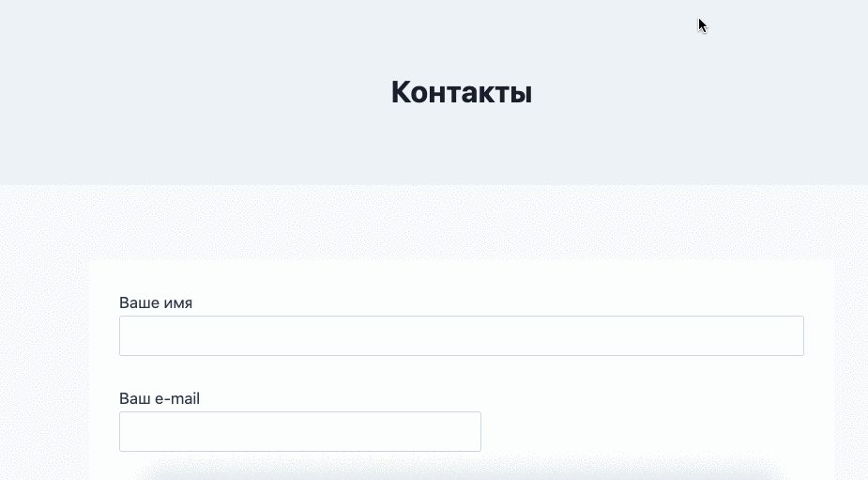Click the "Контакты" page heading
Screen dimensions: 868x480
click(x=461, y=92)
